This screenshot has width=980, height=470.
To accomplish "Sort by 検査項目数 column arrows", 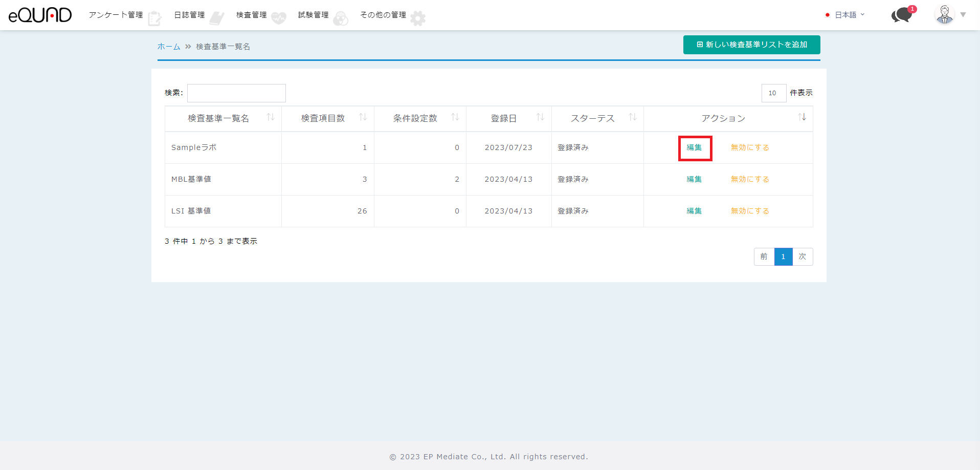I will coord(363,118).
